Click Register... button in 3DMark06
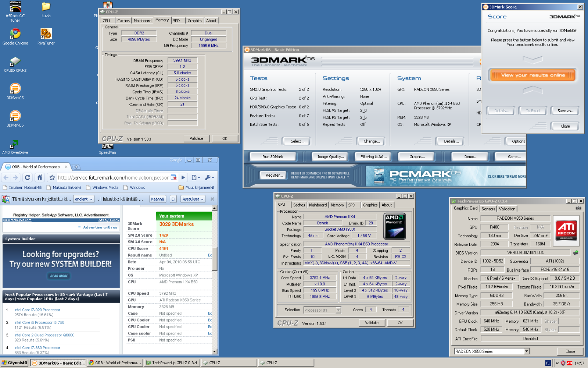This screenshot has height=368, width=588. 274,176
